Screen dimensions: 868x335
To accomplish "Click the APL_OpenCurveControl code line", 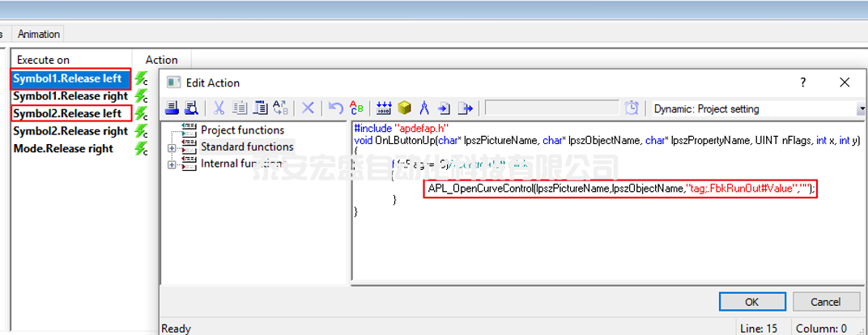I will 621,188.
